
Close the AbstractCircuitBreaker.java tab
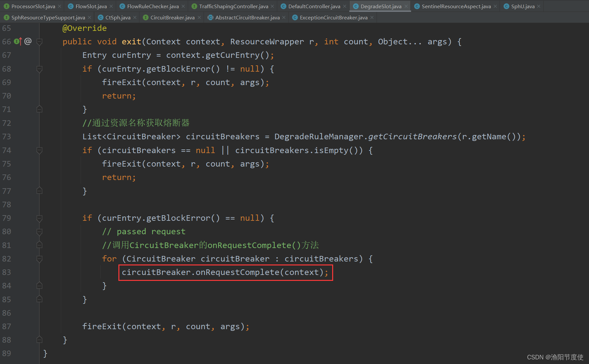[284, 17]
